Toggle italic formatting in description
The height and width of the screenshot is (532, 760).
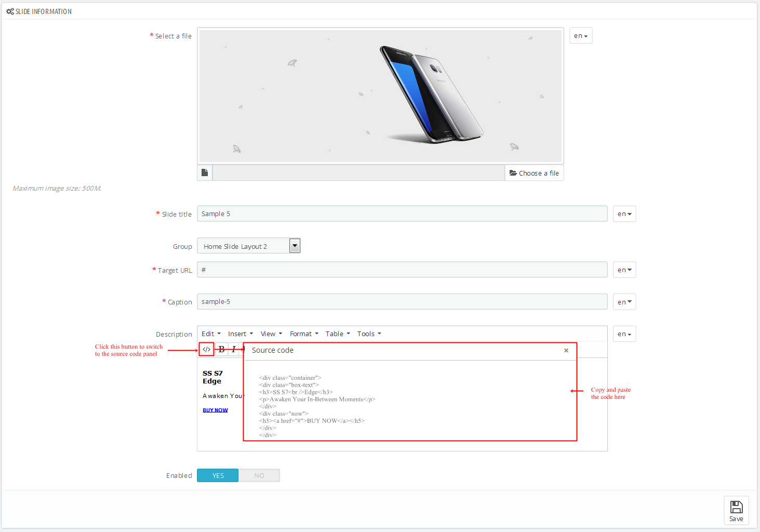(x=234, y=349)
